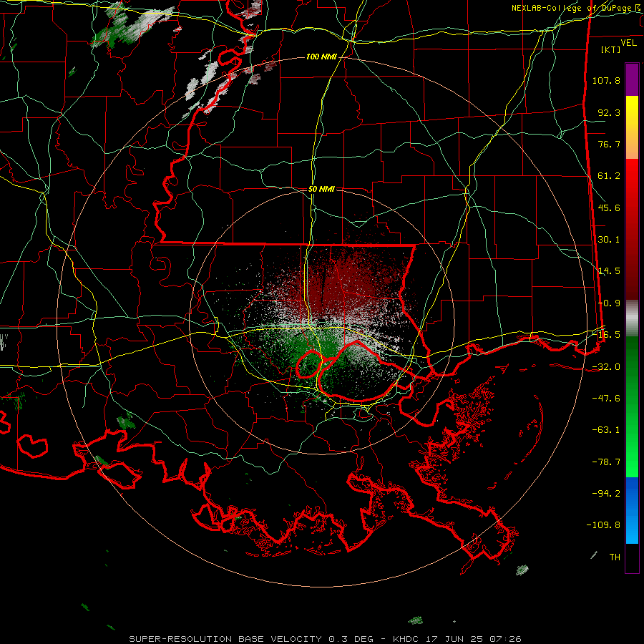Click the 92.3 value on velocity scale

point(609,112)
